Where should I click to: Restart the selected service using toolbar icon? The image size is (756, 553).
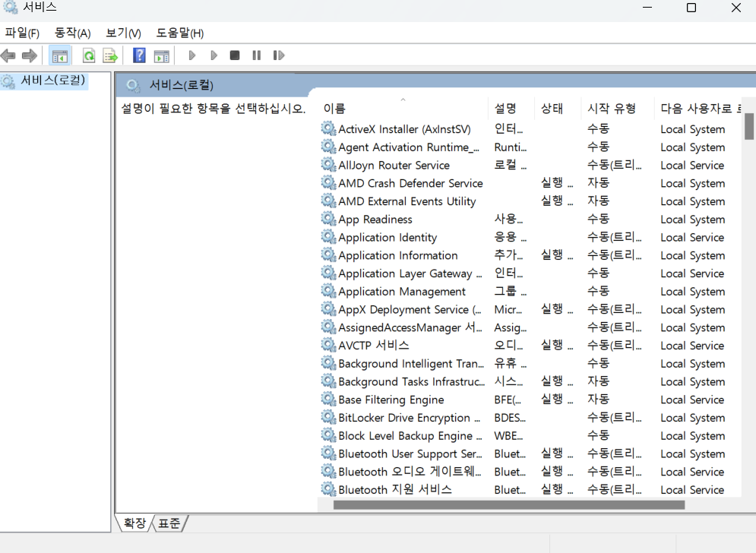click(x=278, y=55)
